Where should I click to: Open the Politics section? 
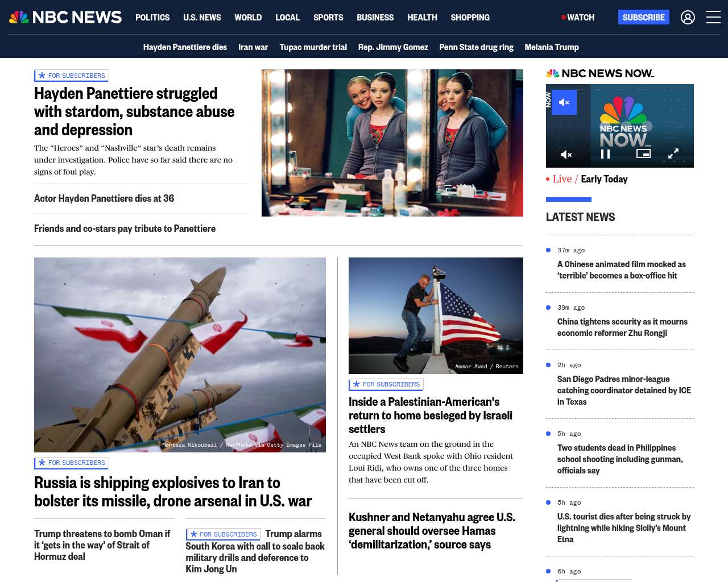click(x=152, y=18)
